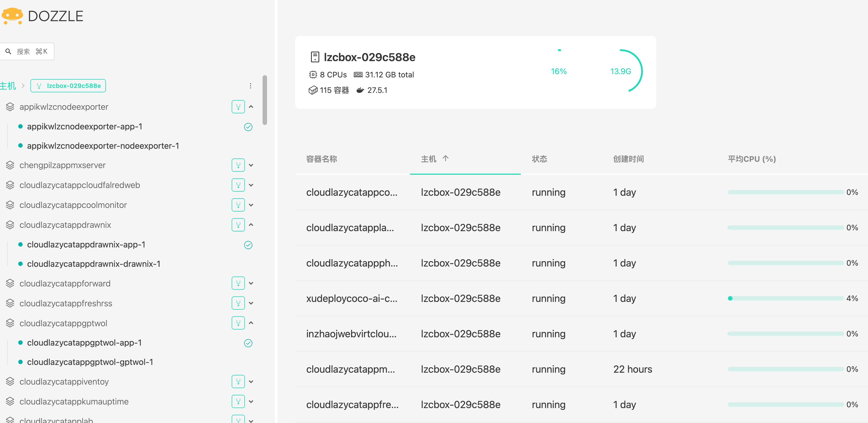Sort by the 平均CPU (%) column header
The image size is (868, 423).
tap(751, 159)
